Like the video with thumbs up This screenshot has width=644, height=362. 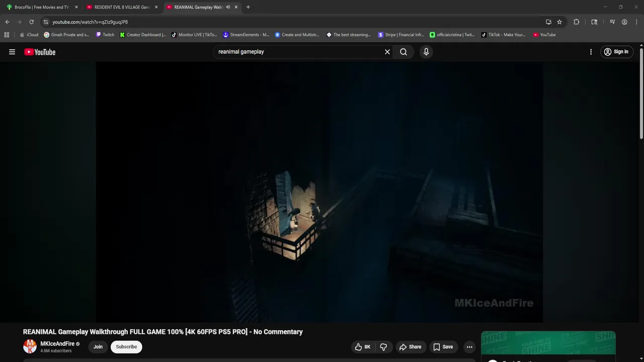point(363,347)
